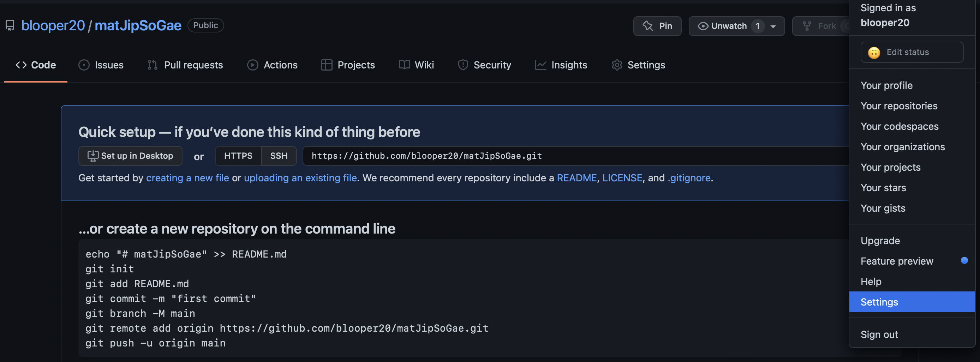Open the Issues tab
The height and width of the screenshot is (362, 980).
tap(101, 65)
